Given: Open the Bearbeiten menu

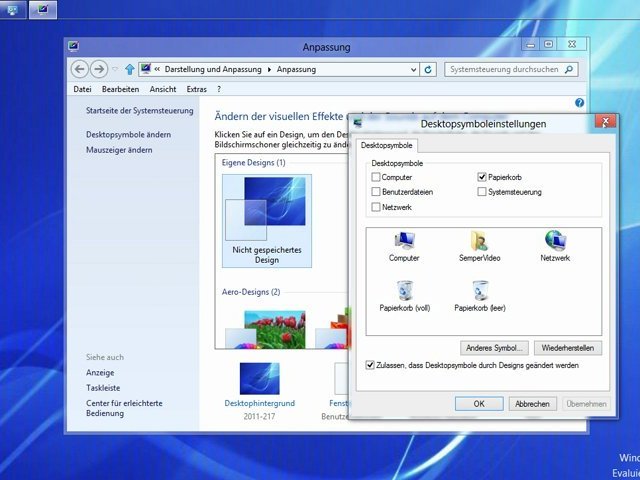Looking at the screenshot, I should tap(120, 89).
